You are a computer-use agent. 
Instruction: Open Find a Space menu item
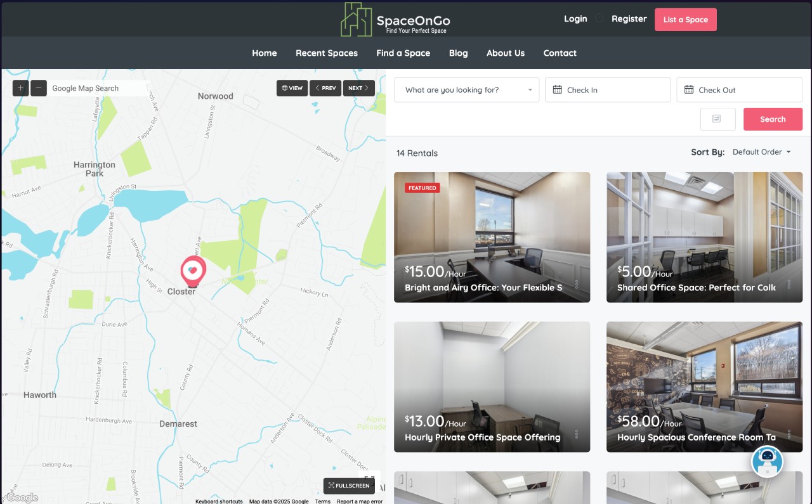tap(403, 53)
